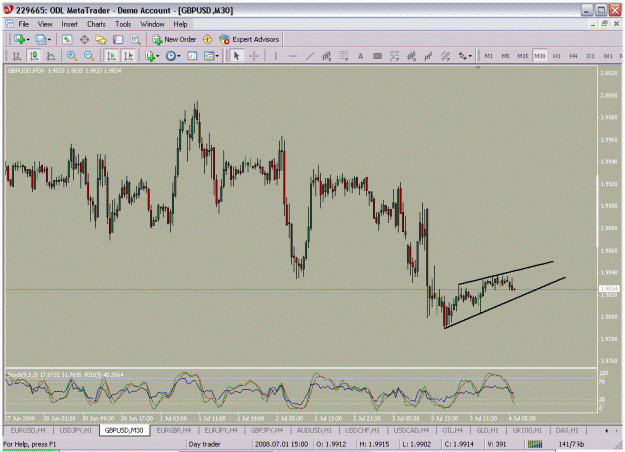The image size is (625, 452).
Task: Select the Text Label box tool
Action: tap(377, 56)
